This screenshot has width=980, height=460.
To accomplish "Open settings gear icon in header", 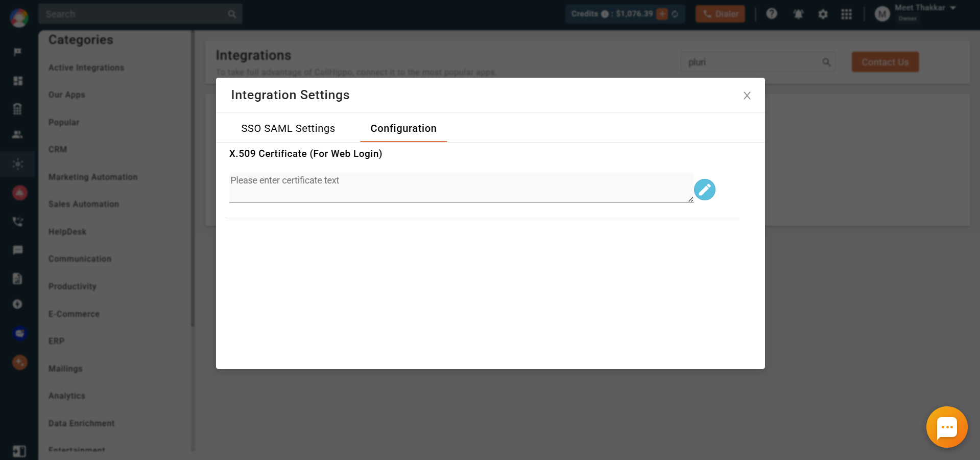I will 823,14.
